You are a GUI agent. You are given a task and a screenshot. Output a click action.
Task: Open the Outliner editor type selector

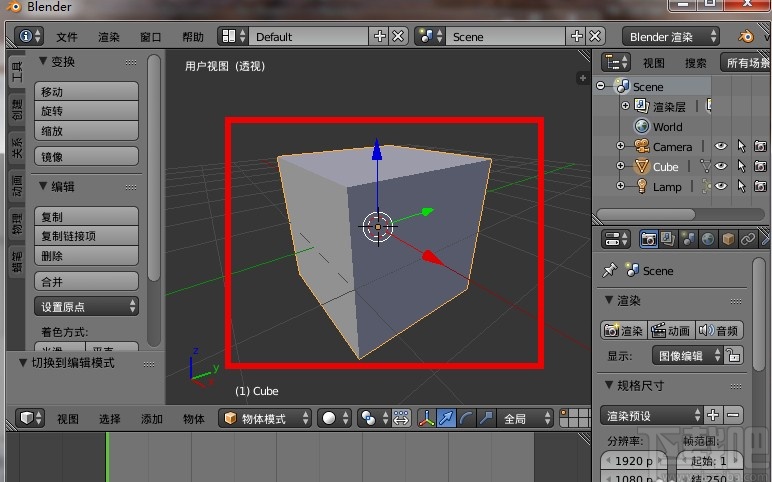click(x=616, y=63)
